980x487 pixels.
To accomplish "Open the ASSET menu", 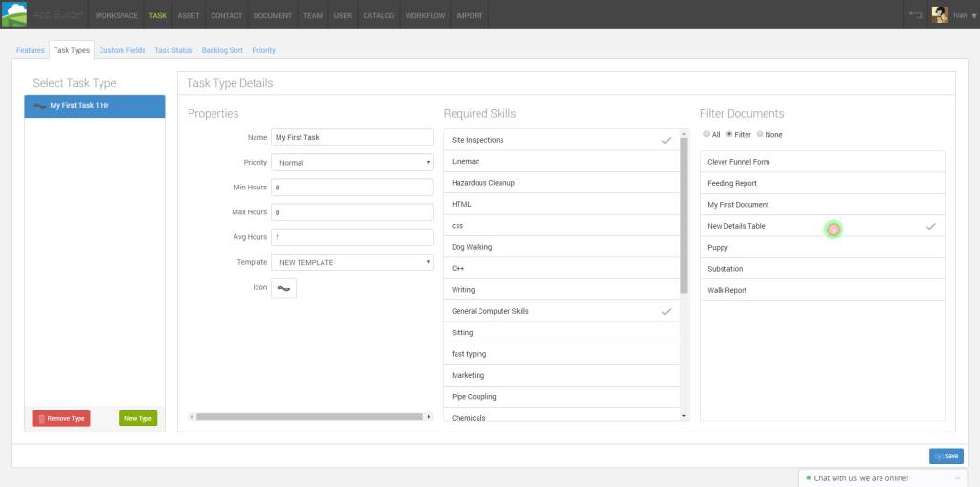I will pos(189,15).
